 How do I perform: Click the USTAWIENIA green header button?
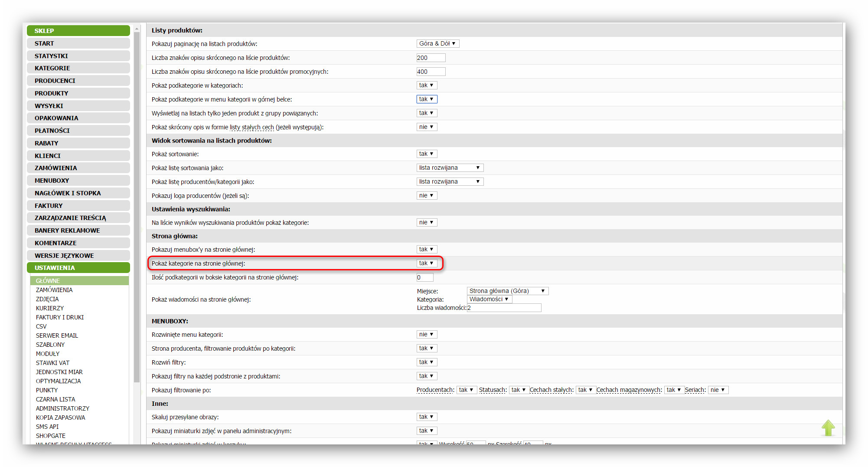[x=78, y=268]
